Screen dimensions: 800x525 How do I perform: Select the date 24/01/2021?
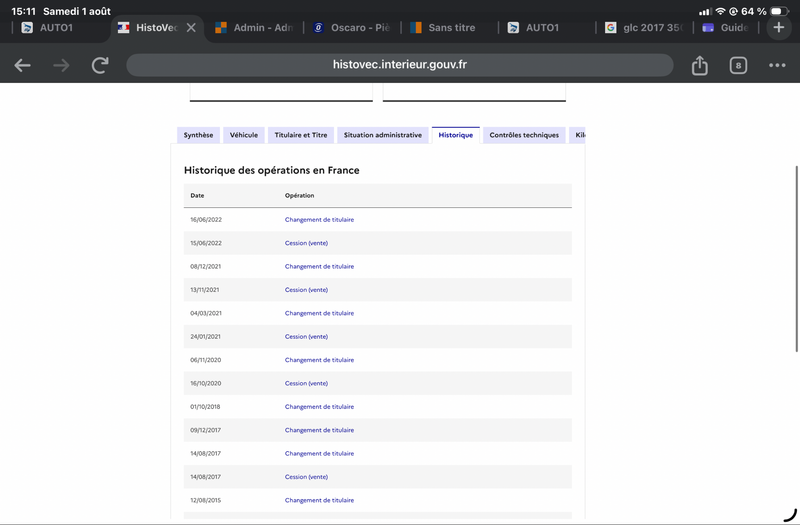(x=206, y=337)
